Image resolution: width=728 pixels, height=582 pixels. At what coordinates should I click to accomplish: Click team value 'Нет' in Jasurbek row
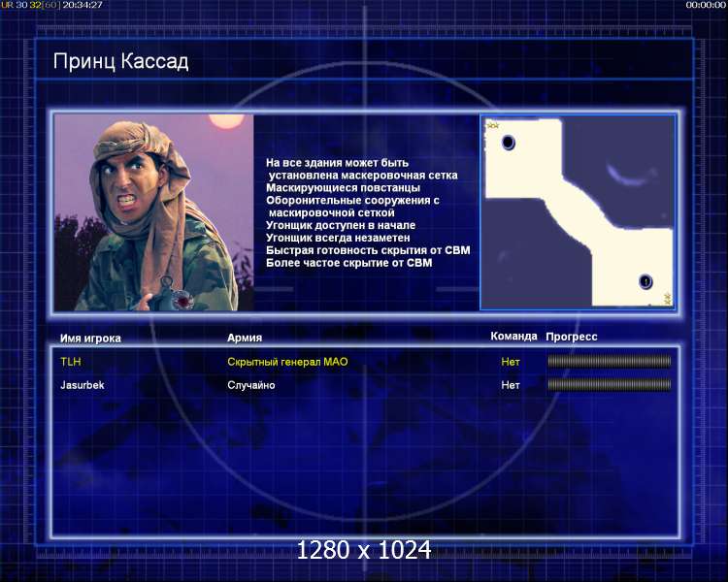pyautogui.click(x=511, y=385)
